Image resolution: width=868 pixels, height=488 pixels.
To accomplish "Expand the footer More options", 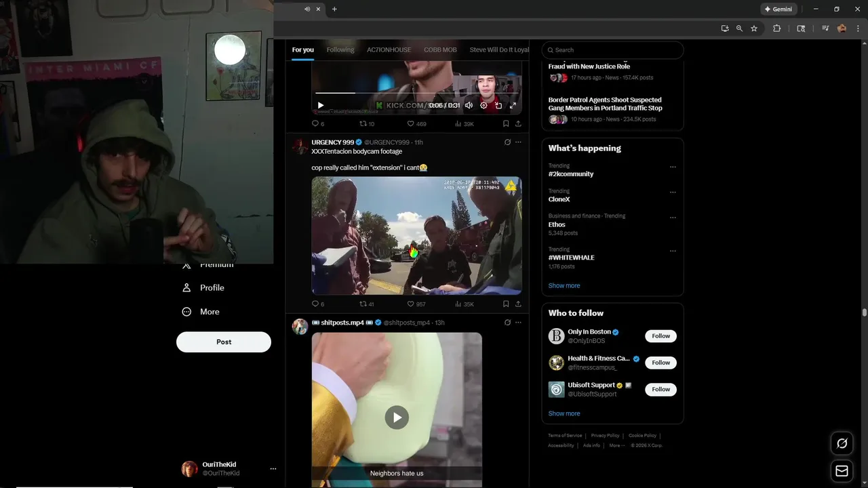I will [616, 445].
